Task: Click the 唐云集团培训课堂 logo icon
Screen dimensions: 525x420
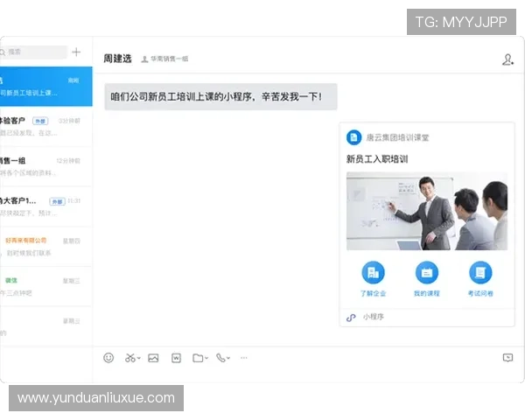Action: tap(353, 137)
